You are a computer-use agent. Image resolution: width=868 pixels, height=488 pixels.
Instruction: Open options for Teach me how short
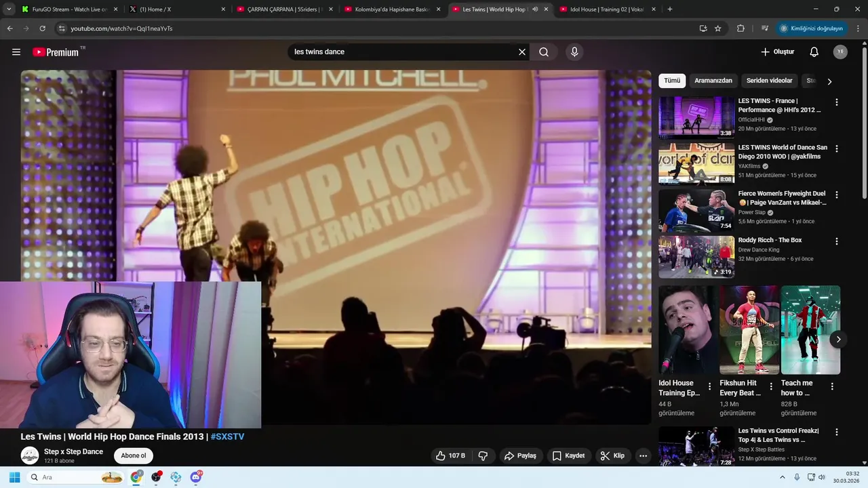pyautogui.click(x=832, y=386)
